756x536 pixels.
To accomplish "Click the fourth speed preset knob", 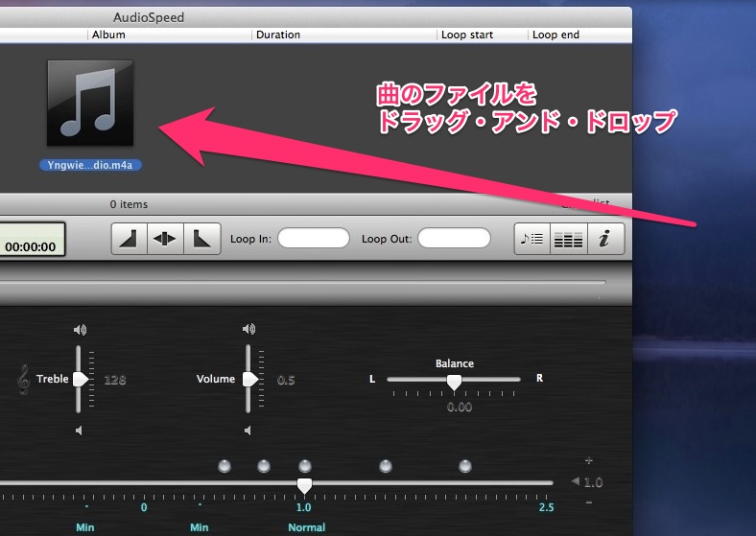I will pos(386,466).
